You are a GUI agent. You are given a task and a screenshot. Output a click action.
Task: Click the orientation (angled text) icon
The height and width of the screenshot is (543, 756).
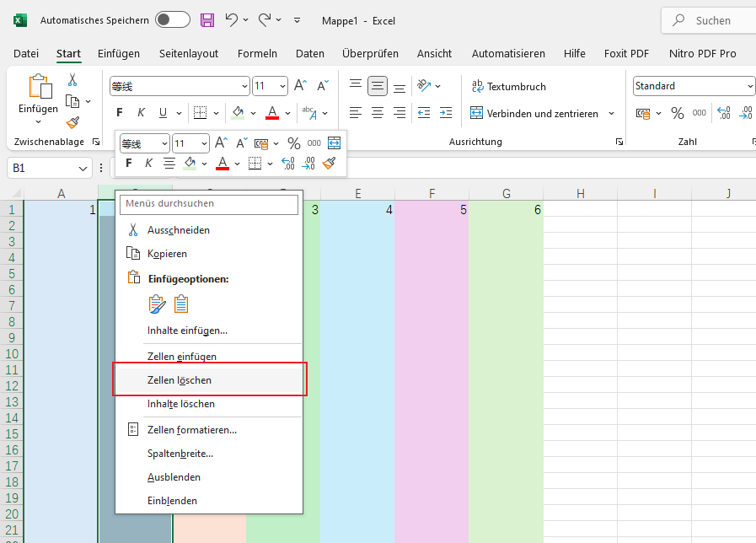tap(424, 86)
